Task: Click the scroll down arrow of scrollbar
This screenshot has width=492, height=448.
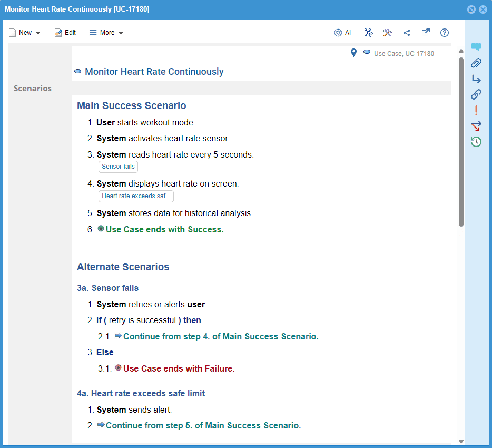Action: [x=461, y=441]
